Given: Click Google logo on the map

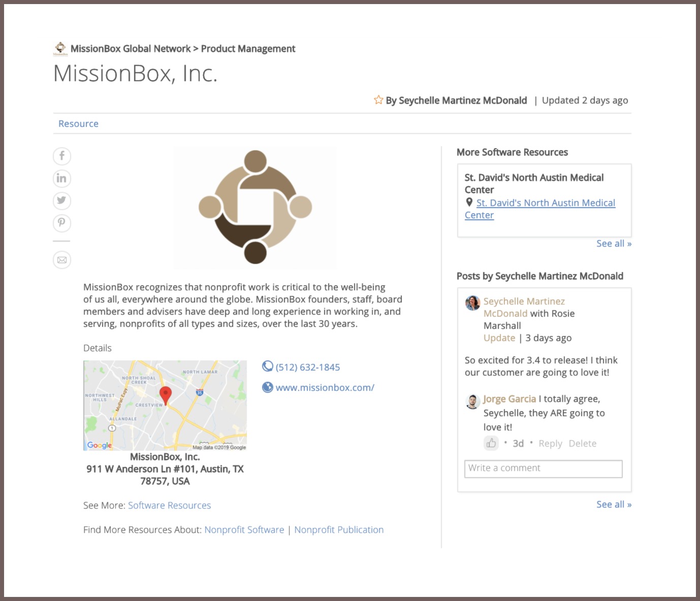Looking at the screenshot, I should pyautogui.click(x=100, y=445).
